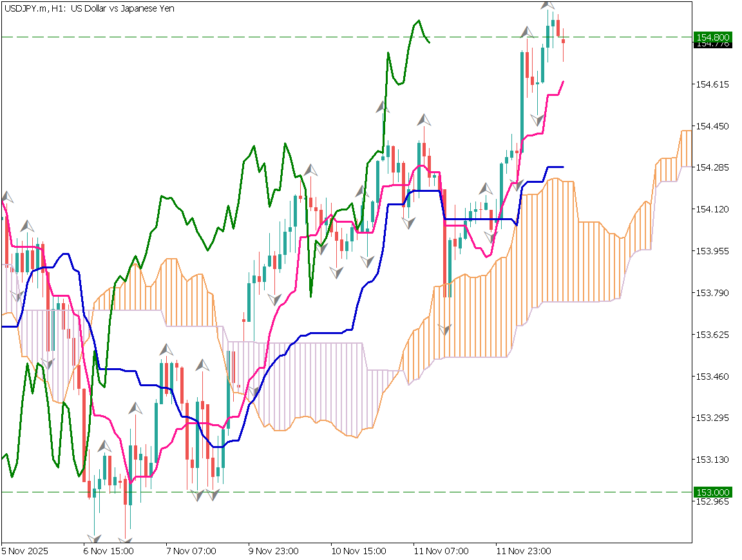Select the pink Tenkan-sen line at its right end
Image resolution: width=742 pixels, height=560 pixels.
(x=562, y=83)
